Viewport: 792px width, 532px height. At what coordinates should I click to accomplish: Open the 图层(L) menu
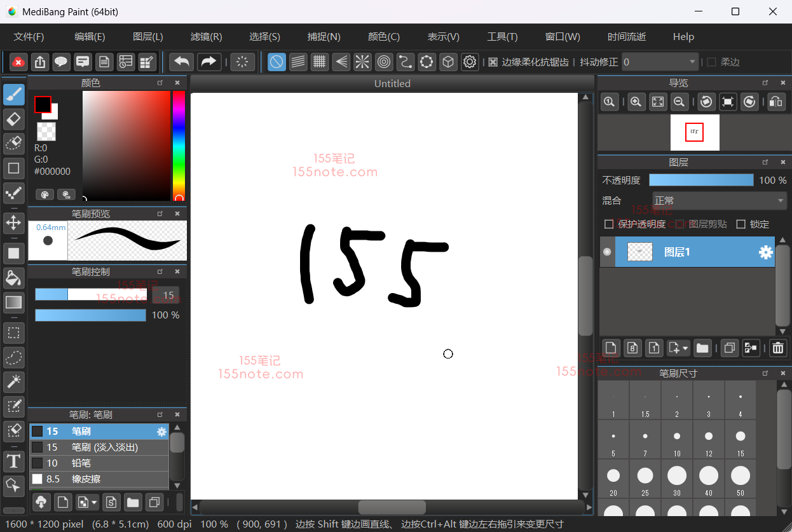[148, 37]
